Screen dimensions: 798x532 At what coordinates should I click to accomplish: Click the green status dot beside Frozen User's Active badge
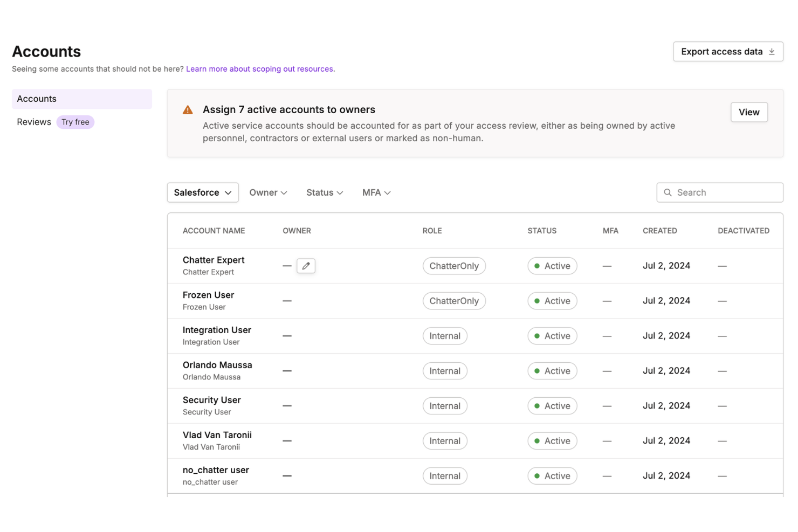pyautogui.click(x=536, y=301)
